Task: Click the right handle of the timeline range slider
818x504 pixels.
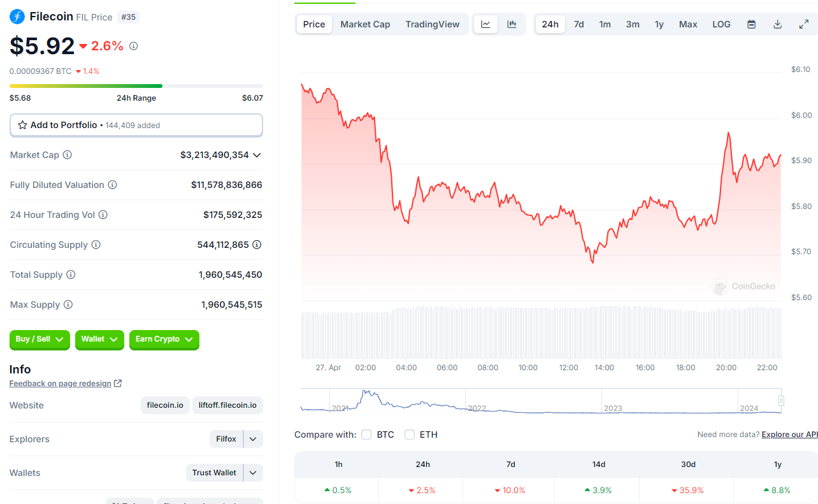Action: 781,401
